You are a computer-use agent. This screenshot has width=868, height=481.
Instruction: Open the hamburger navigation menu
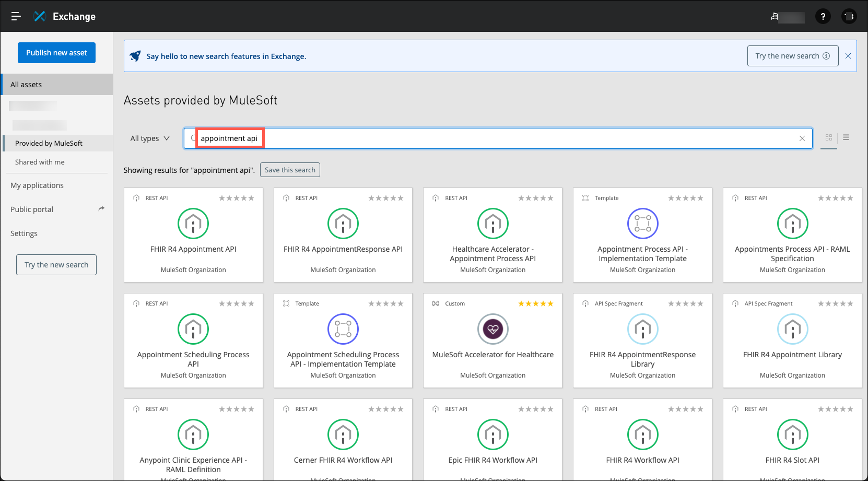pos(16,16)
